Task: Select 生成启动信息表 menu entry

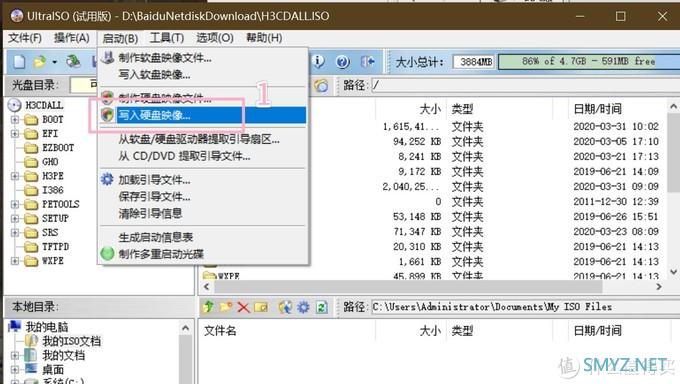Action: [203, 237]
